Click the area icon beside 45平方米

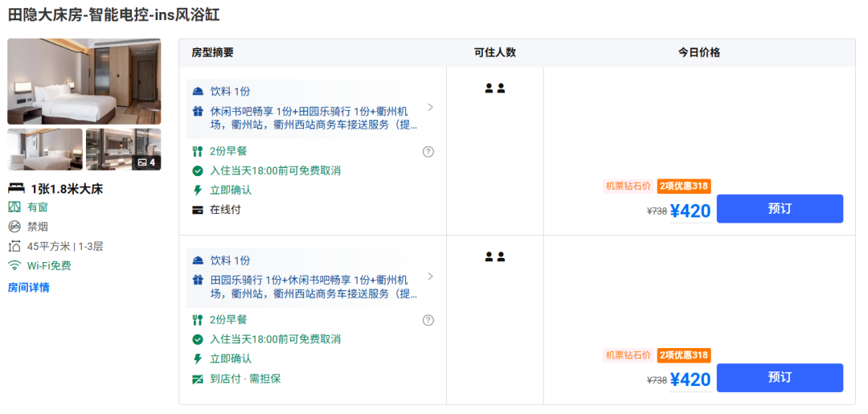[14, 246]
